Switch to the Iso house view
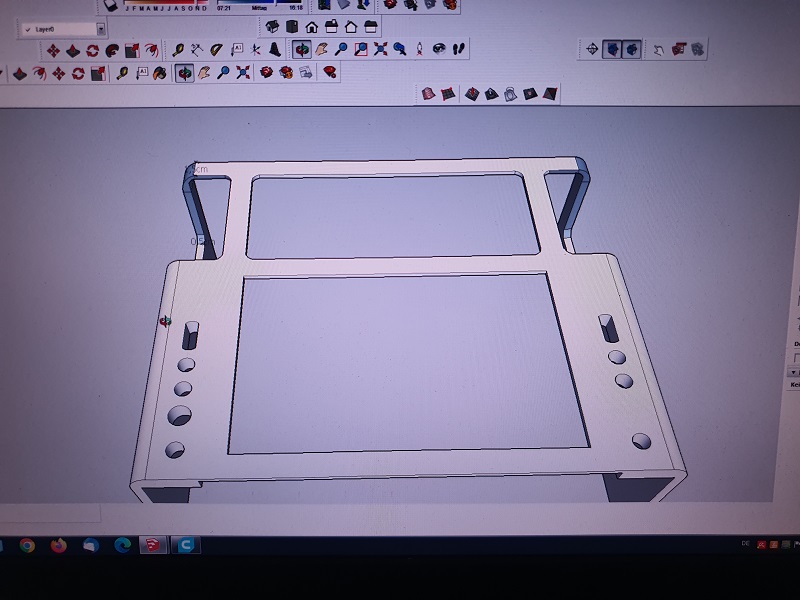 (271, 27)
